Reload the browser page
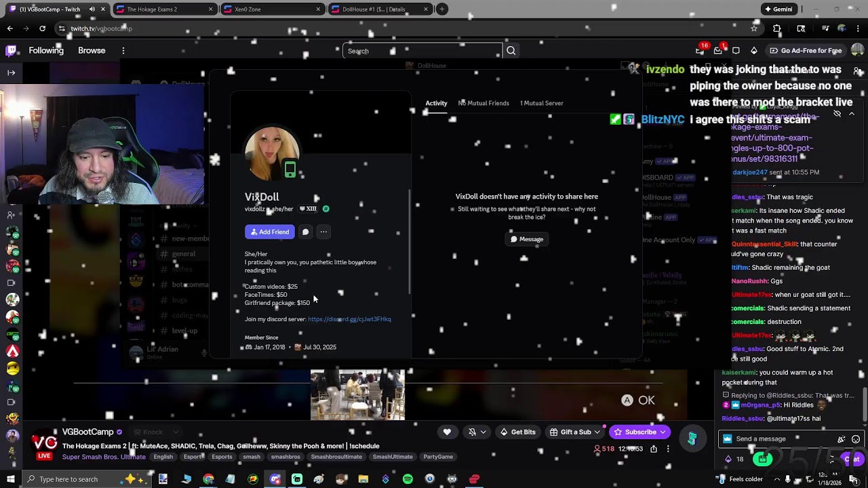The image size is (868, 488). [x=42, y=28]
